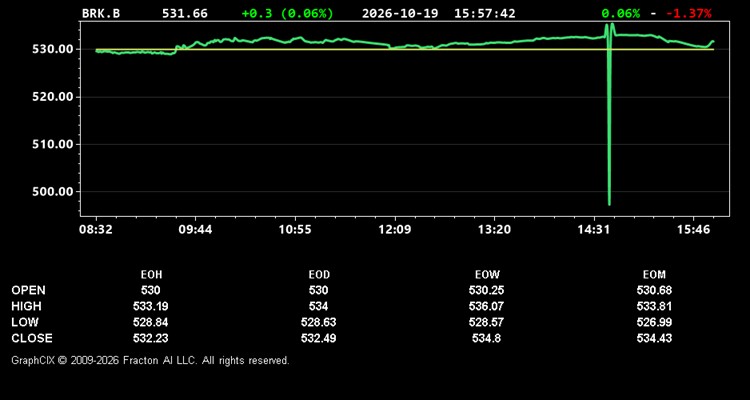Click the LOW row label
750x400 pixels.
pos(25,322)
